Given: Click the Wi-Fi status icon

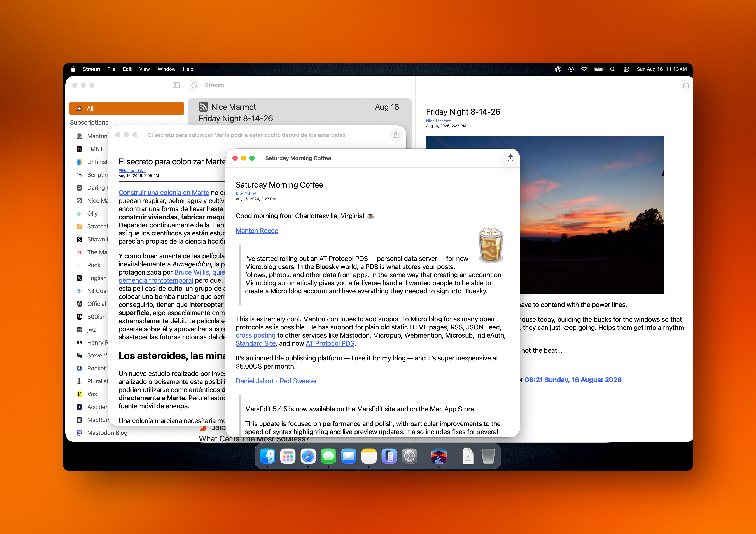Looking at the screenshot, I should [584, 69].
